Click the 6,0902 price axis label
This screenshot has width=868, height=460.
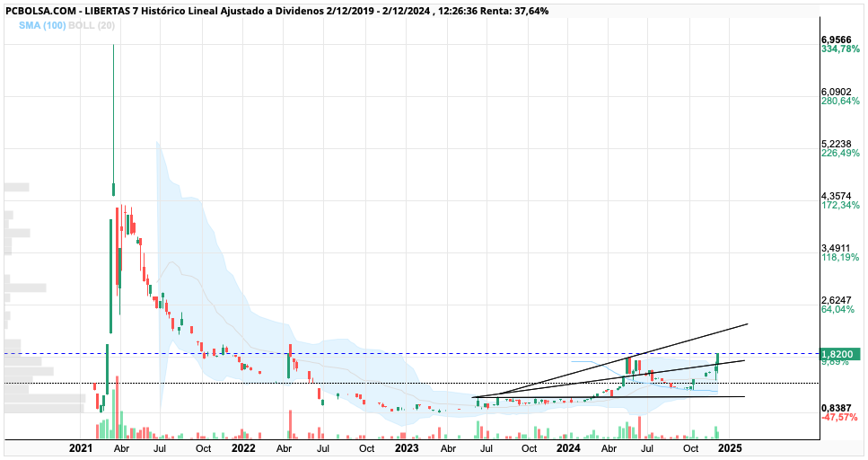pyautogui.click(x=837, y=92)
